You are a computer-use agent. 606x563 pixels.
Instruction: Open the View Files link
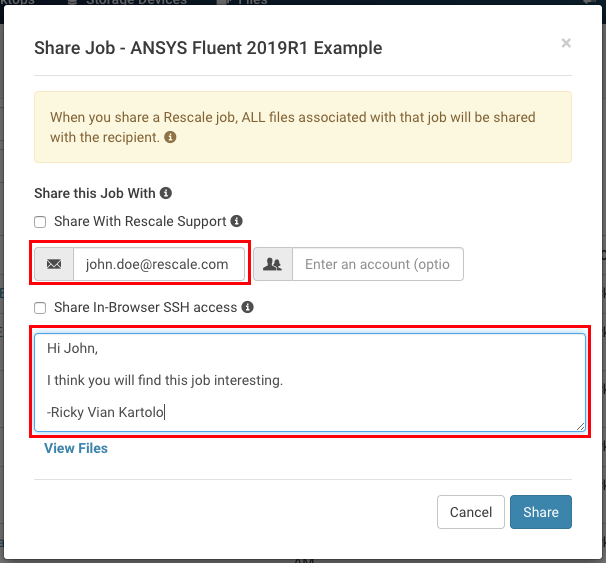(x=76, y=448)
